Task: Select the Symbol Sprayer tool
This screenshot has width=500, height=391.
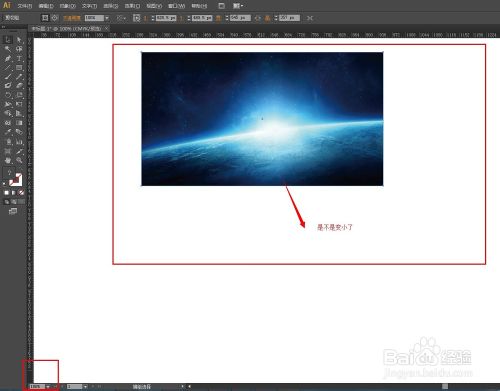Action: pyautogui.click(x=8, y=142)
